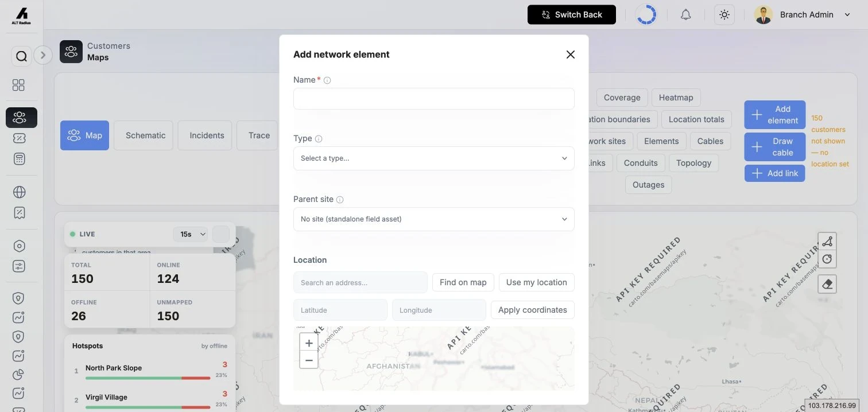Click the ALT Radius logo

[x=21, y=15]
